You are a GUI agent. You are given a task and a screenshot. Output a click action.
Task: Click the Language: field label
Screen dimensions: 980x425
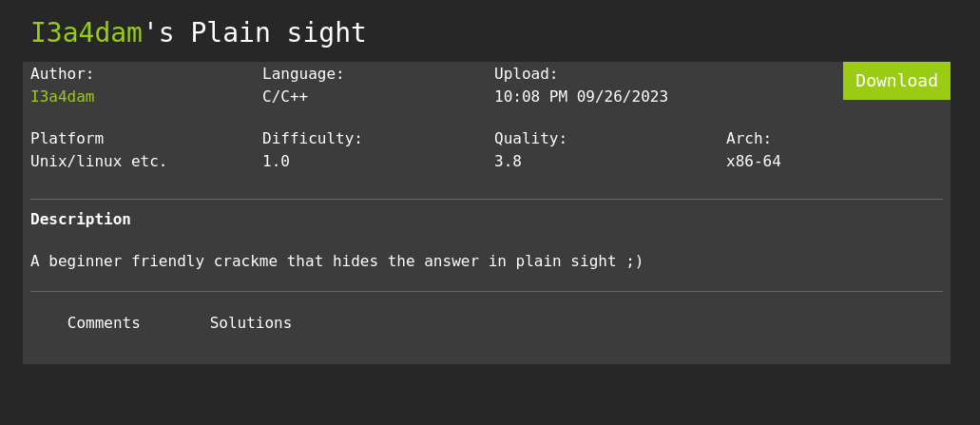click(x=303, y=73)
